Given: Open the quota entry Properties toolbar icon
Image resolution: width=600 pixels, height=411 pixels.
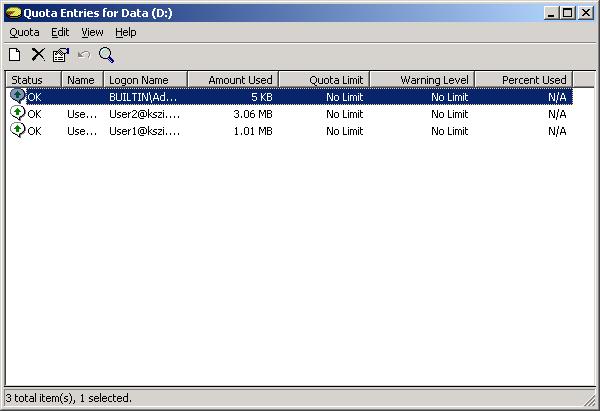Looking at the screenshot, I should [61, 55].
